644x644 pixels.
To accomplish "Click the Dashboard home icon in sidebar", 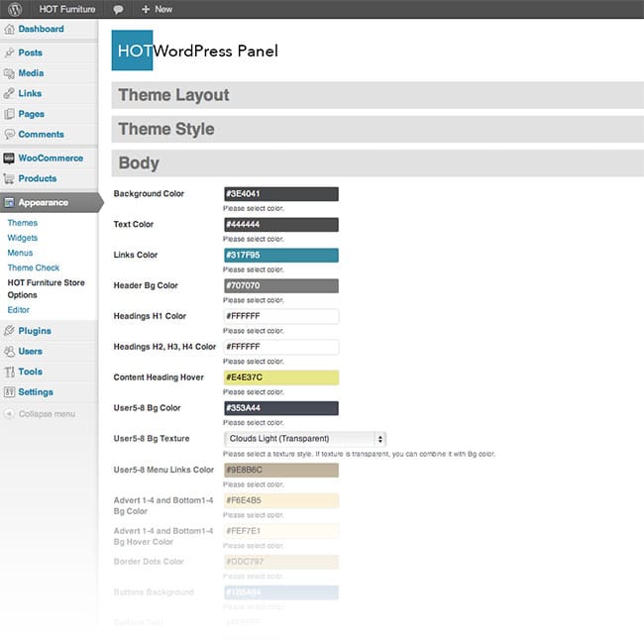I will [x=9, y=30].
